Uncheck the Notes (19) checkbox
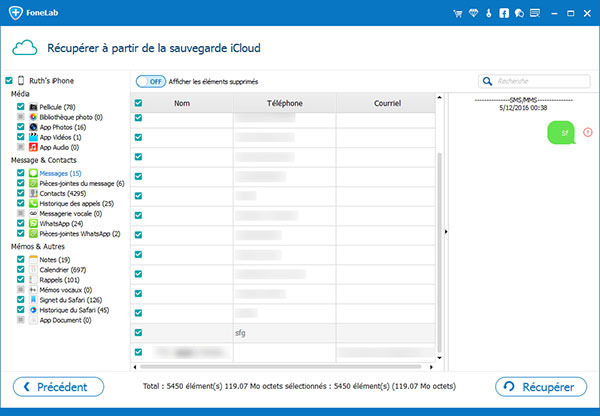This screenshot has height=416, width=600. (21, 259)
